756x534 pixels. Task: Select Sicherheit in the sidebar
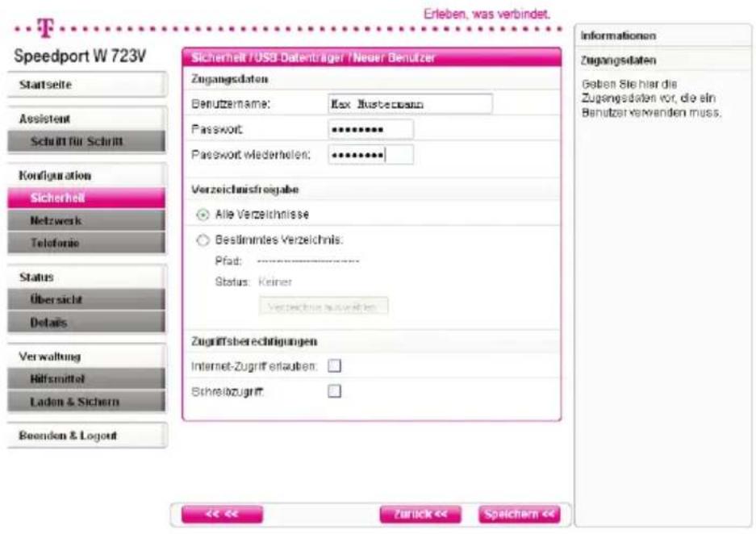pos(86,198)
